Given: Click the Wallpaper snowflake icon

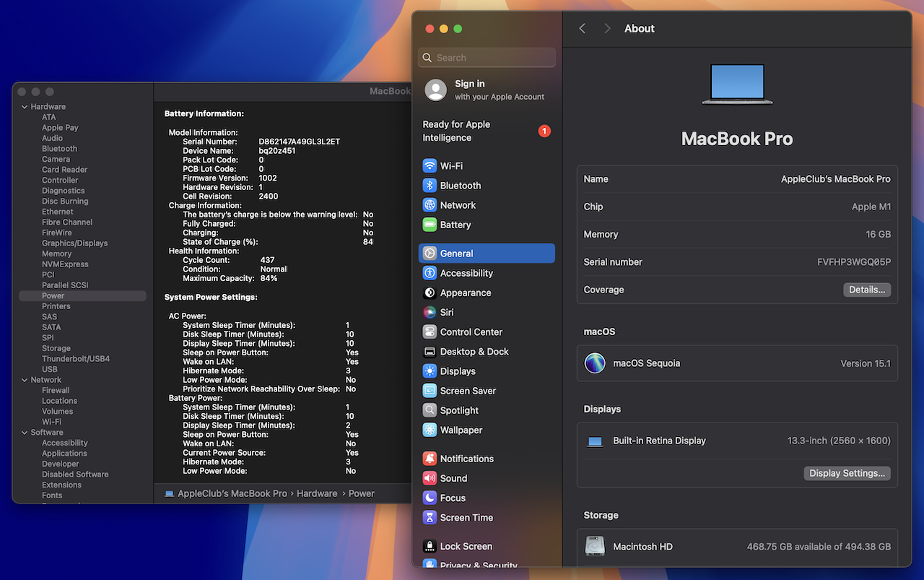Looking at the screenshot, I should 430,430.
